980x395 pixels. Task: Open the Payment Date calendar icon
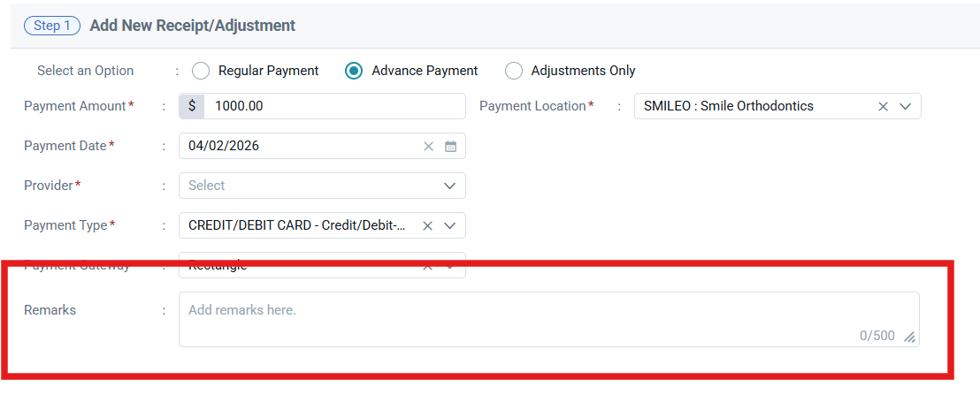450,147
